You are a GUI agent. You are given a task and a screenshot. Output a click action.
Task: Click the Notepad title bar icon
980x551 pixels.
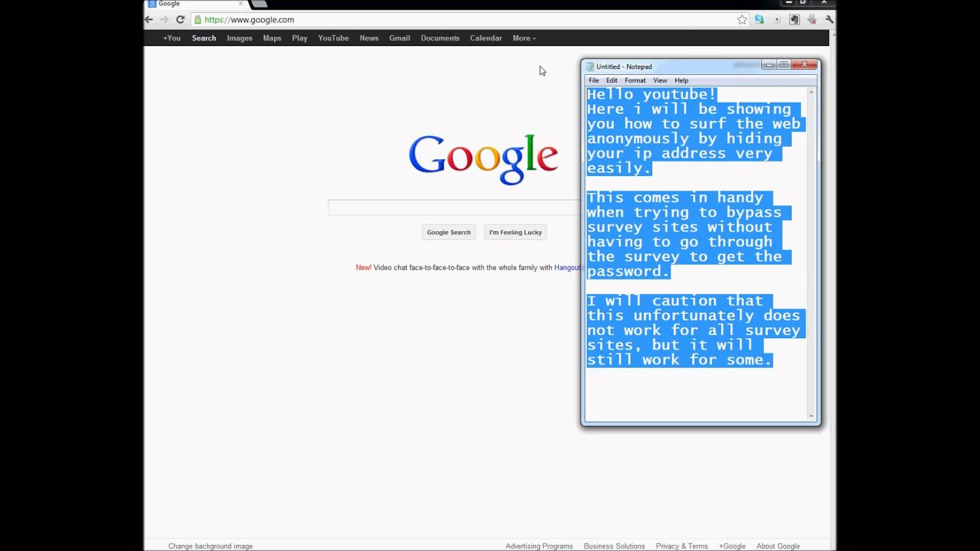[590, 67]
